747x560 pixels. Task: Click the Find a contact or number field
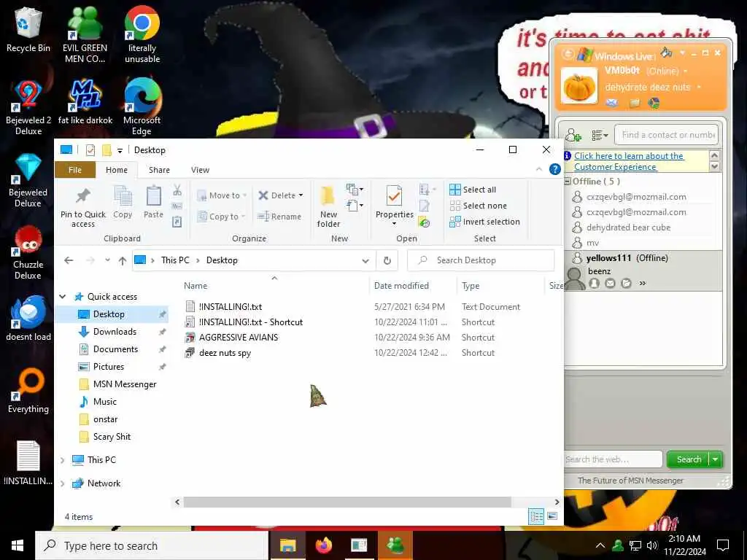pos(667,135)
